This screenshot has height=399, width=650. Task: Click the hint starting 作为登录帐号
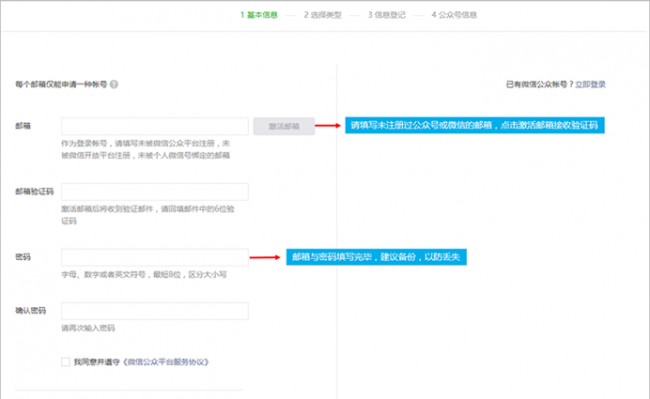(x=146, y=149)
